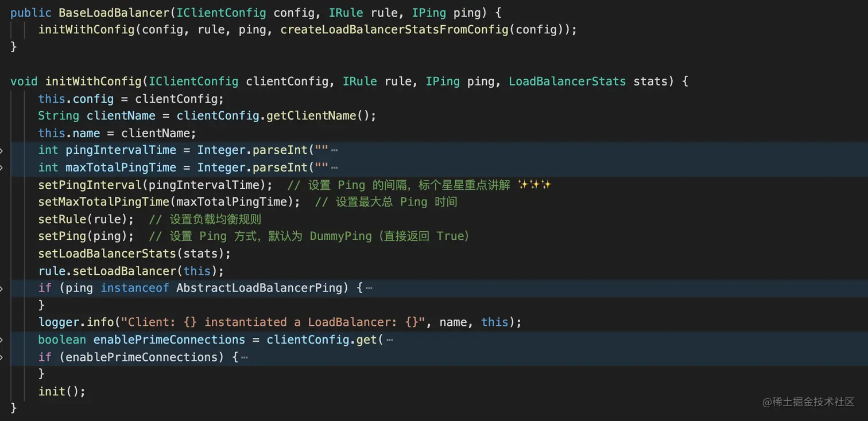This screenshot has width=868, height=421.
Task: Expand the folded clientConfig.get( call
Action: coord(390,340)
